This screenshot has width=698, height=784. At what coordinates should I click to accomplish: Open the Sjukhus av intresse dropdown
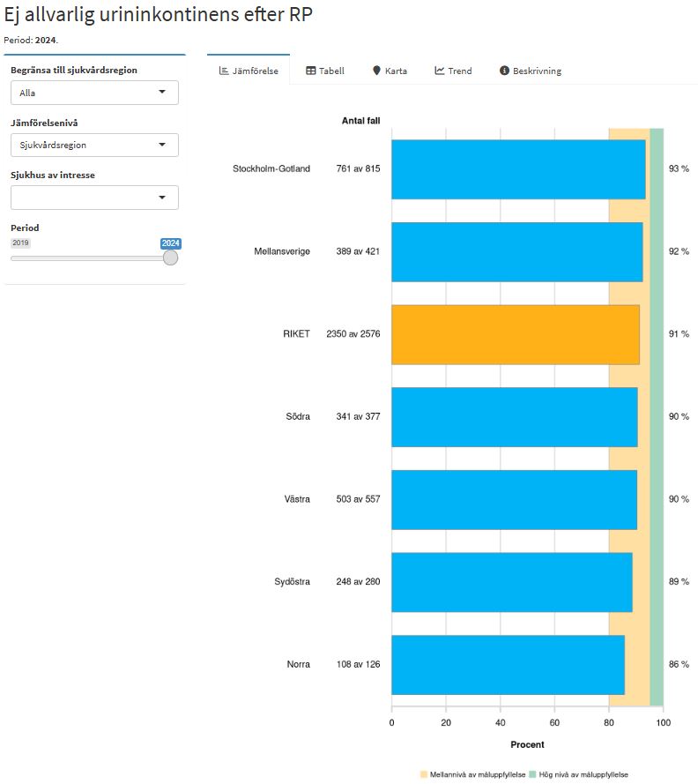(x=94, y=198)
